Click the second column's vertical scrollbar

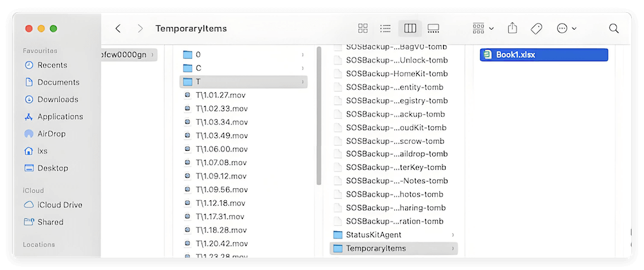[x=319, y=116]
